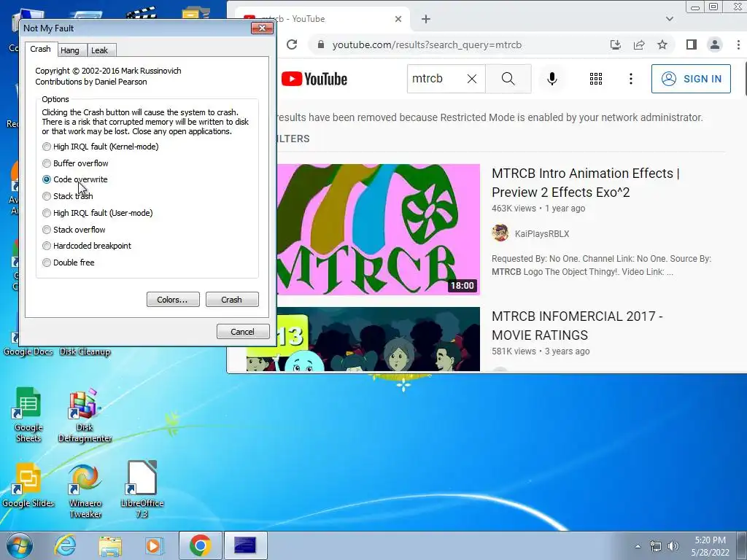The image size is (747, 560).
Task: Click the KaiPlaysRBLX channel avatar
Action: [500, 233]
